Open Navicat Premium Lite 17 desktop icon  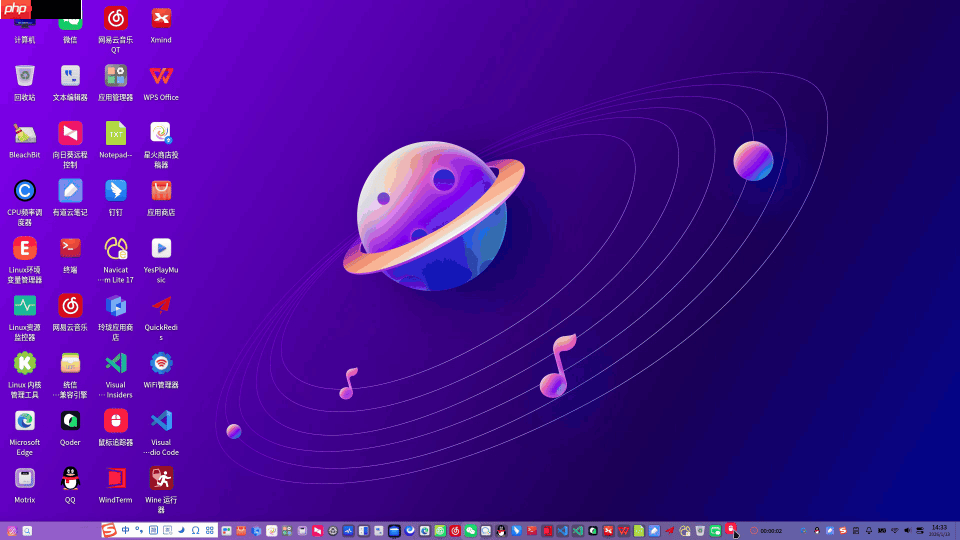116,248
